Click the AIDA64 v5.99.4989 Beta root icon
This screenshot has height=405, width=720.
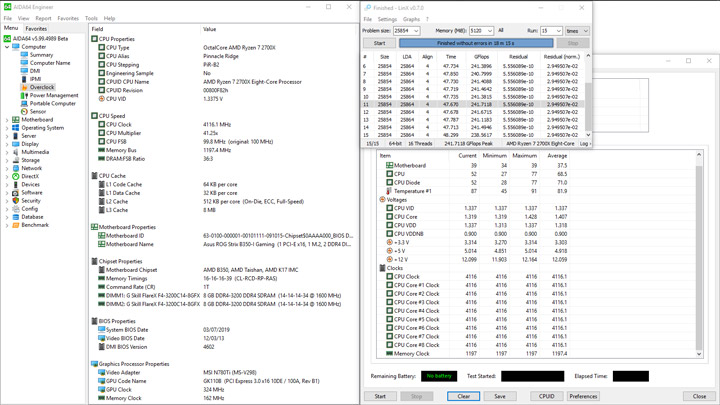point(7,39)
